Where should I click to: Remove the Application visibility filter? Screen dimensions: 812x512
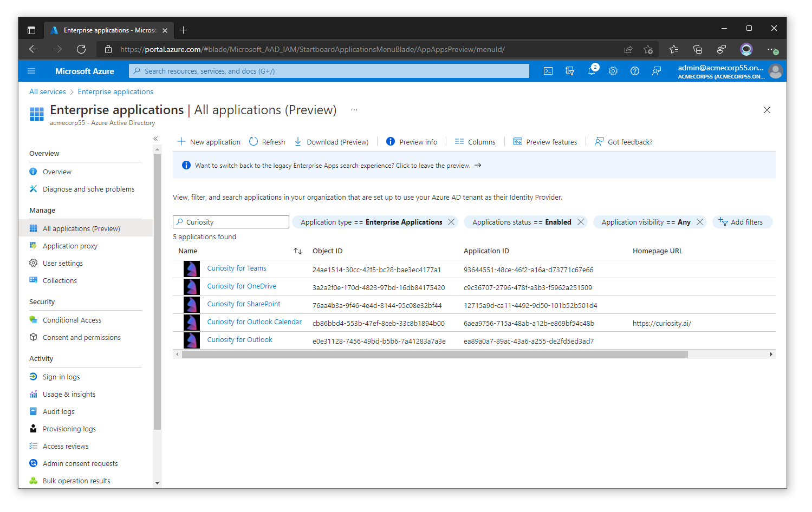click(700, 222)
